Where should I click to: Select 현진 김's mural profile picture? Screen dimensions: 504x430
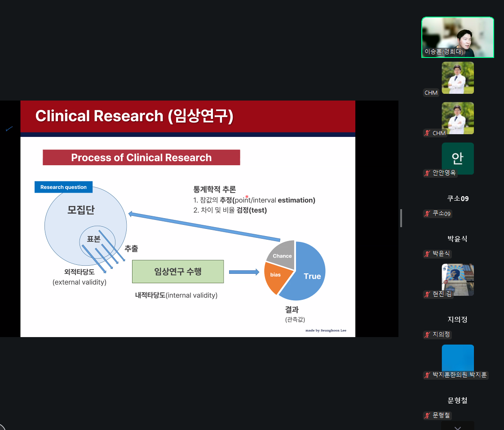[457, 278]
